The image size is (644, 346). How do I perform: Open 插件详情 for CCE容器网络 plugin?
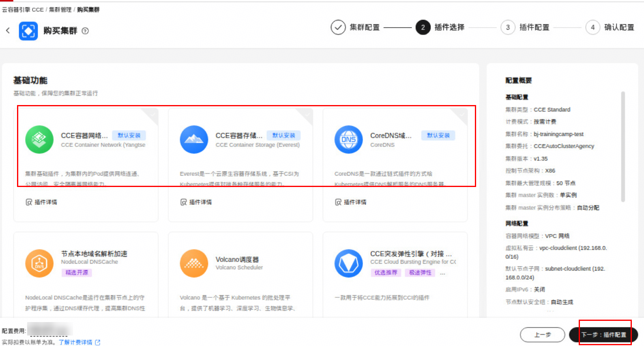[x=41, y=202]
